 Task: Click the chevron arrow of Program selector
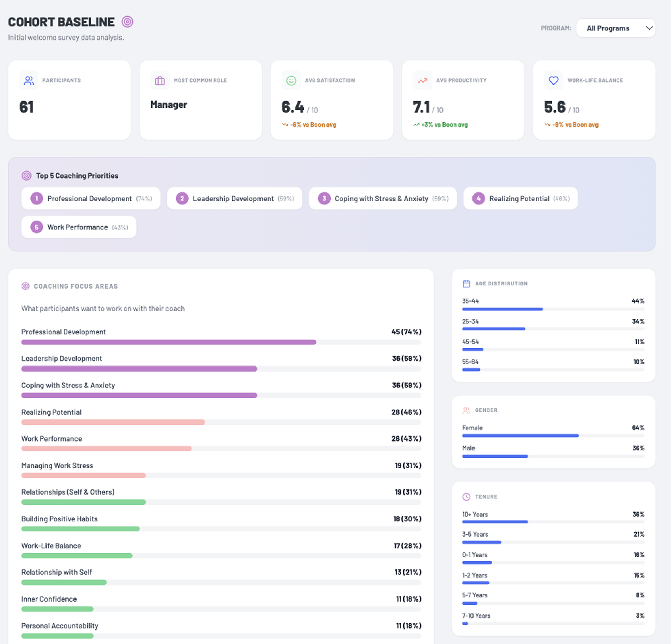[649, 28]
